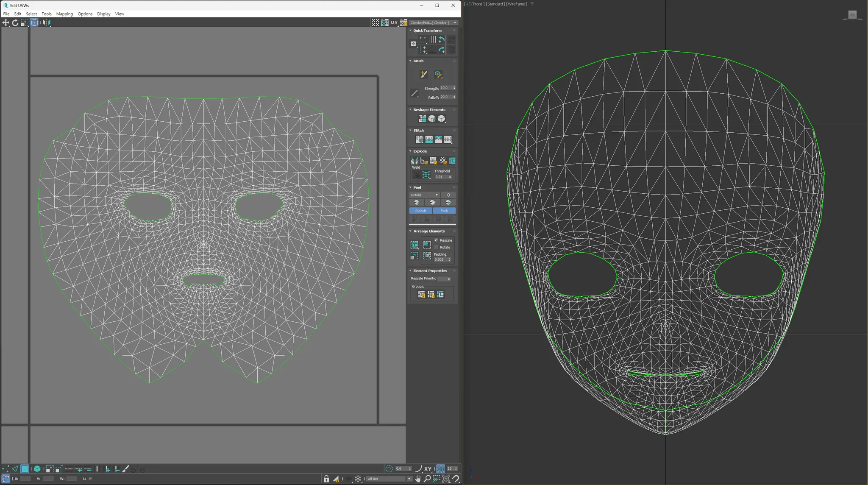
Task: Open the Unfold dropdown in Peel panel
Action: 425,195
